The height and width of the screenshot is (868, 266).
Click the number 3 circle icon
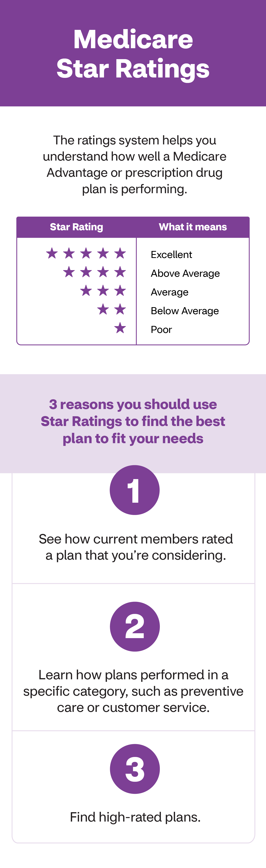tap(134, 769)
